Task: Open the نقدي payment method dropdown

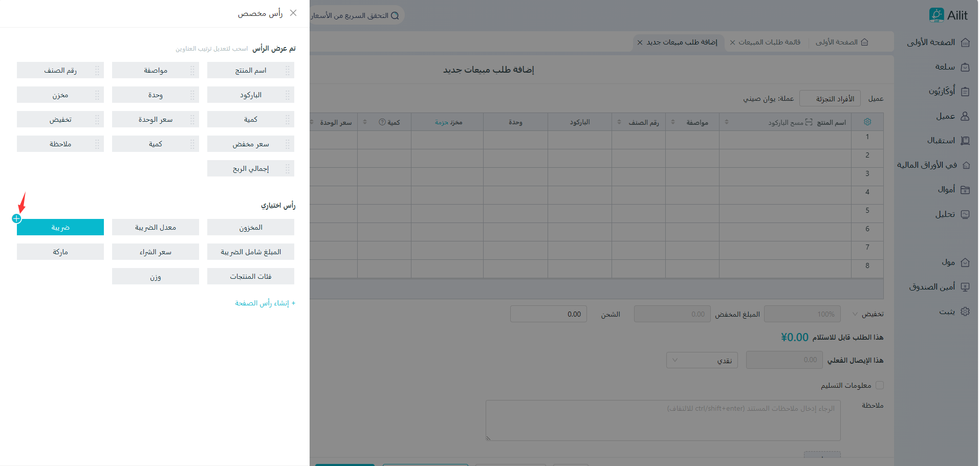Action: pyautogui.click(x=702, y=360)
